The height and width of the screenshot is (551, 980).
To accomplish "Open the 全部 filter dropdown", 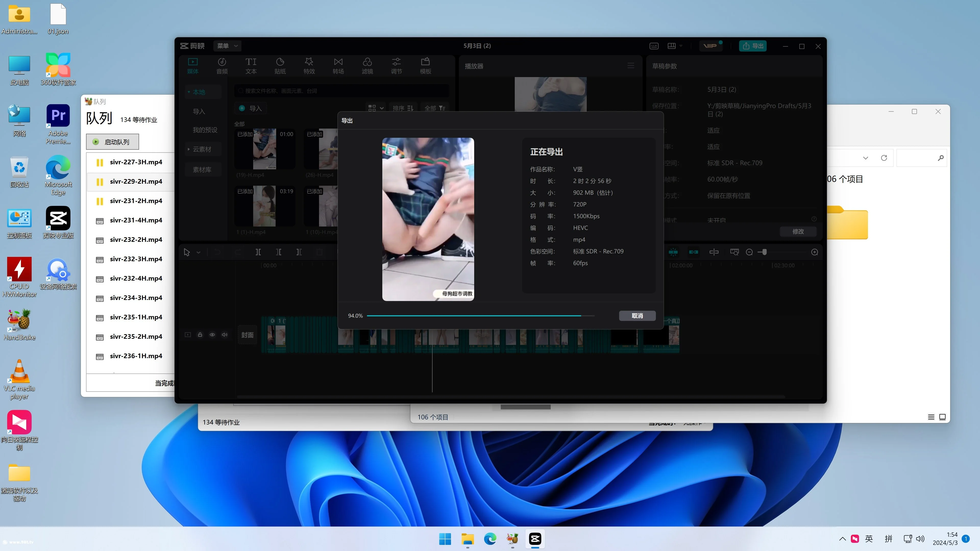I will [x=435, y=108].
